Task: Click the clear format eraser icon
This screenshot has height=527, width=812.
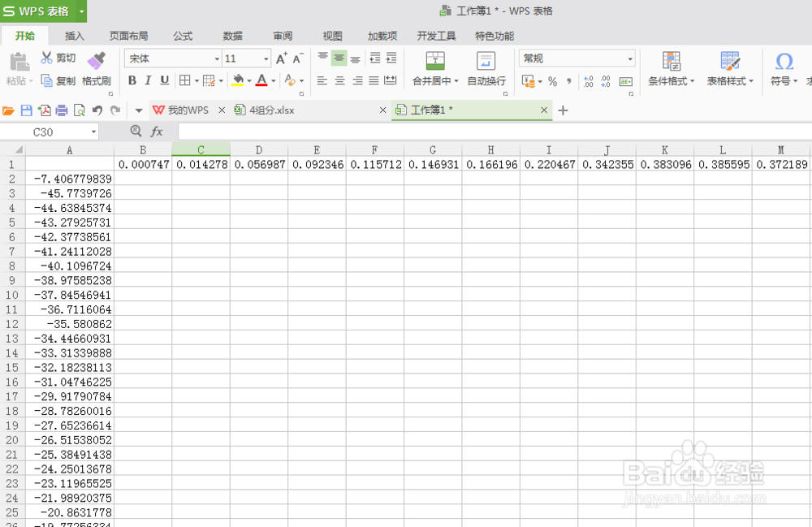Action: [x=290, y=80]
